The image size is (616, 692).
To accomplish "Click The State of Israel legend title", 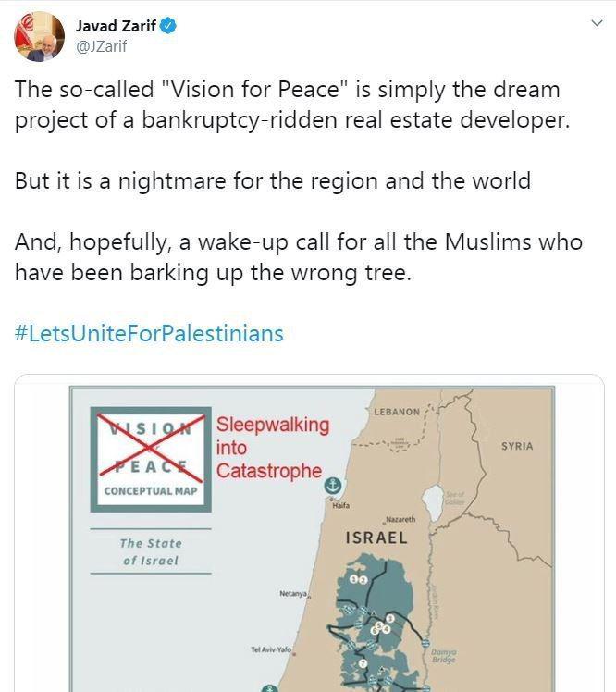I will (x=151, y=551).
